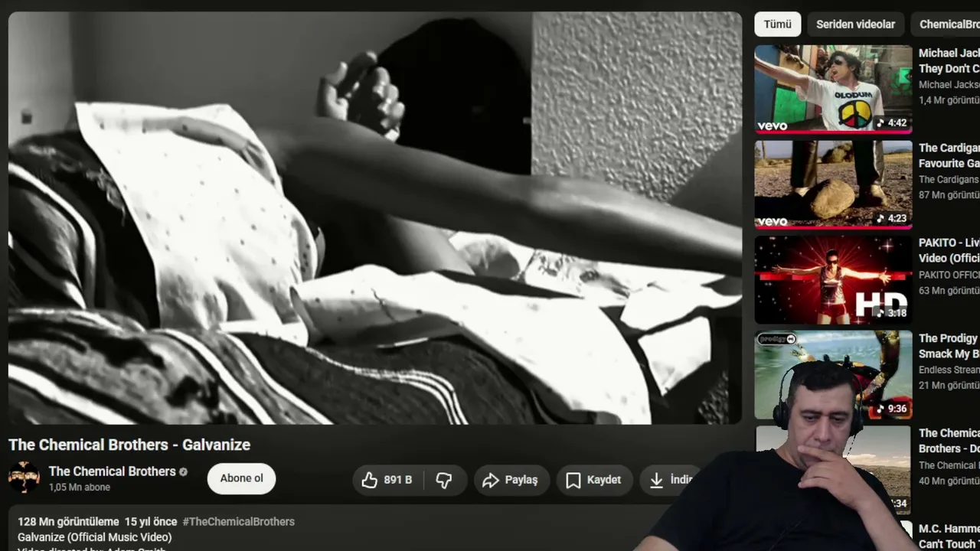Subscribe using the Abone ol button
Screen dimensions: 980x551
point(241,478)
